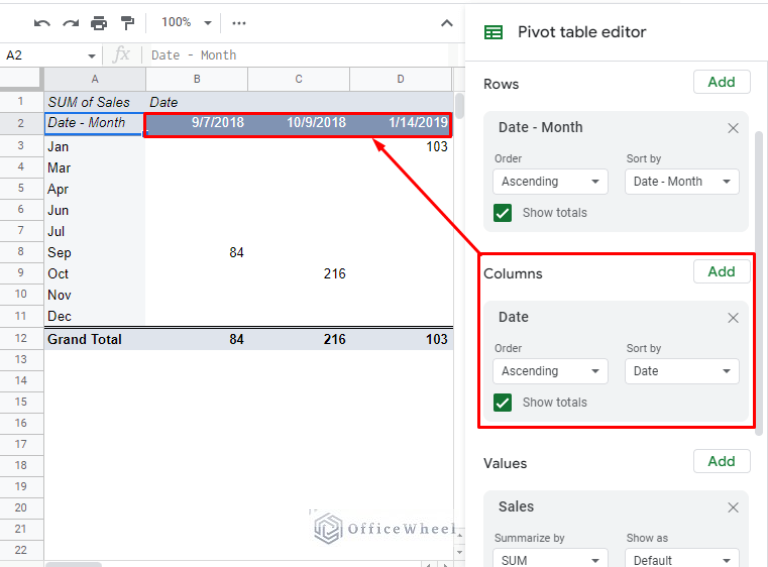Open the three-dot more options menu
Screen dimensions: 768x567
click(239, 22)
